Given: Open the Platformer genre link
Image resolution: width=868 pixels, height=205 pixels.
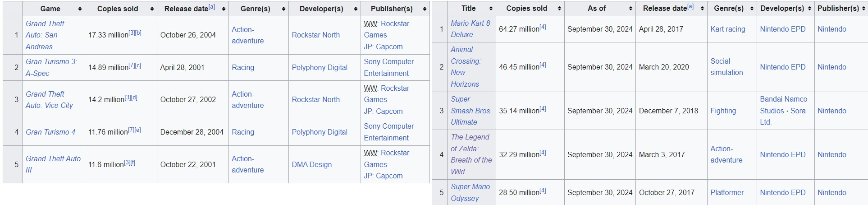Looking at the screenshot, I should (x=727, y=192).
